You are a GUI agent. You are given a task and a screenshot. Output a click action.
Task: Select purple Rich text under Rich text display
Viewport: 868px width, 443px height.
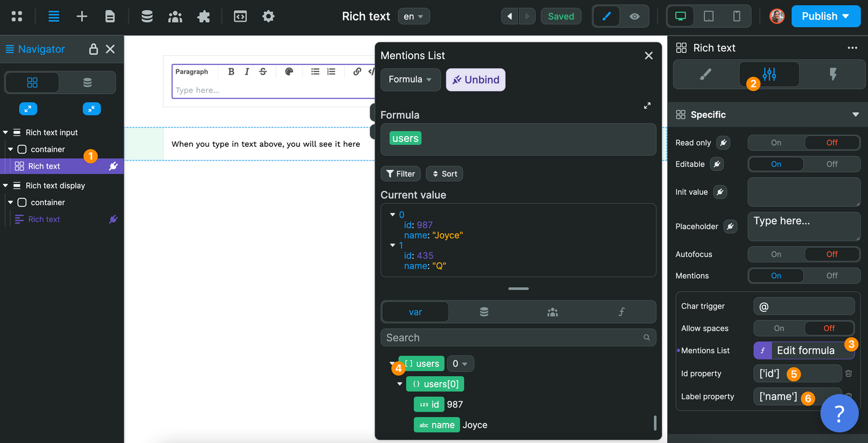[44, 219]
